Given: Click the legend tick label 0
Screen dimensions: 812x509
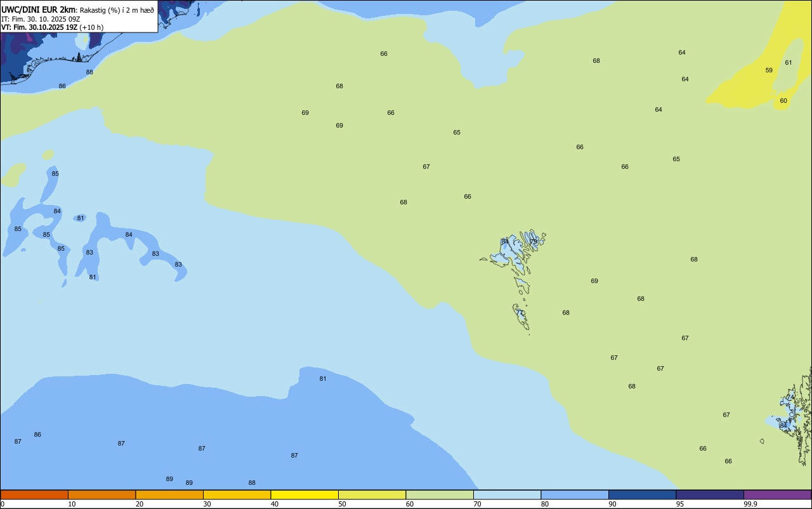Looking at the screenshot, I should coord(3,504).
